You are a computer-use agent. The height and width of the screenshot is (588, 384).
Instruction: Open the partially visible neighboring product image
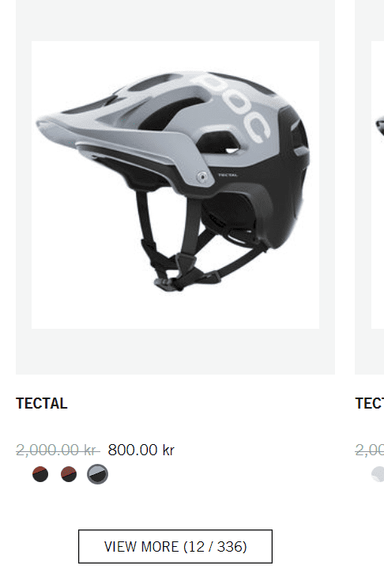(378, 185)
